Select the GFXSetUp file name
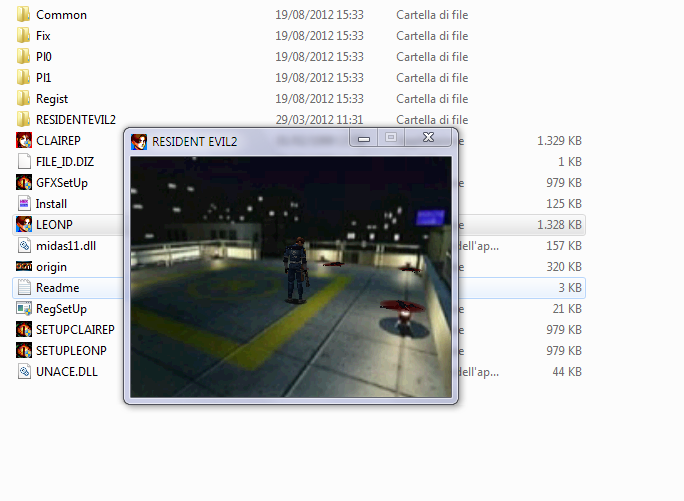The image size is (684, 501). point(62,183)
